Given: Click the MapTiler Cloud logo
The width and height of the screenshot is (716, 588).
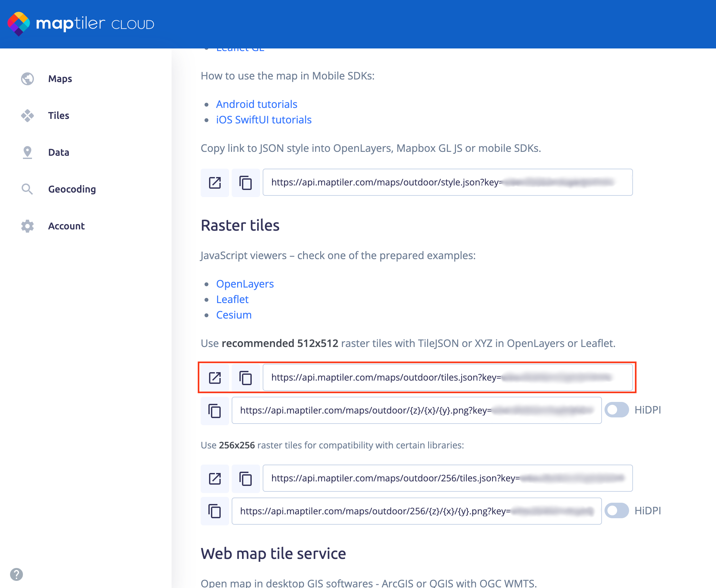Looking at the screenshot, I should point(80,24).
